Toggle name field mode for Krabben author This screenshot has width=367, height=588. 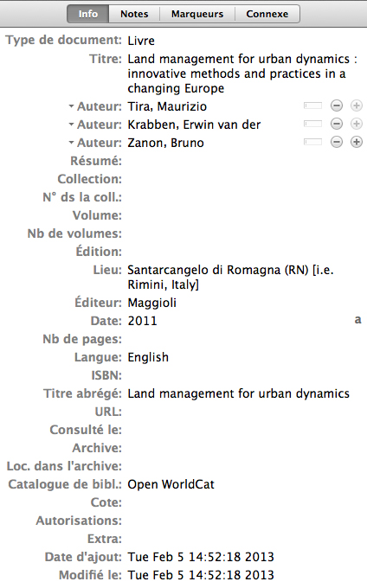(x=313, y=124)
